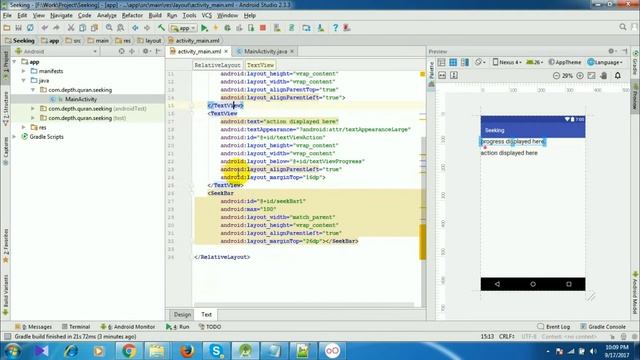640x360 pixels.
Task: Click the RelativeLayout breadcrumb
Action: click(217, 65)
